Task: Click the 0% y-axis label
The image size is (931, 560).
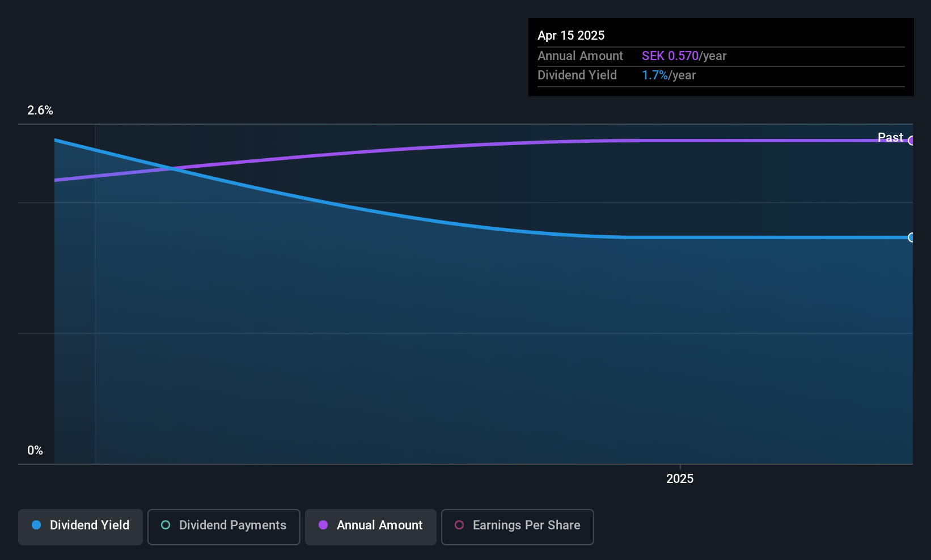Action: [x=35, y=451]
